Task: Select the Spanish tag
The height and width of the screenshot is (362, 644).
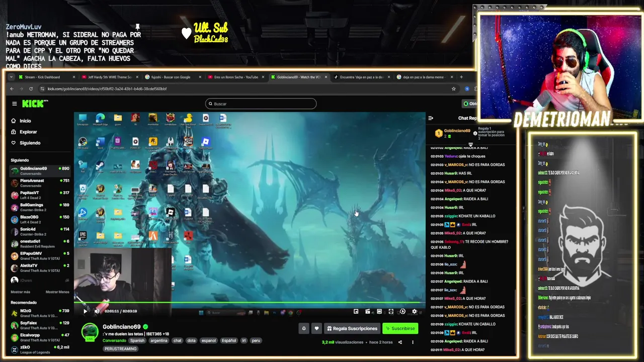Action: click(137, 340)
